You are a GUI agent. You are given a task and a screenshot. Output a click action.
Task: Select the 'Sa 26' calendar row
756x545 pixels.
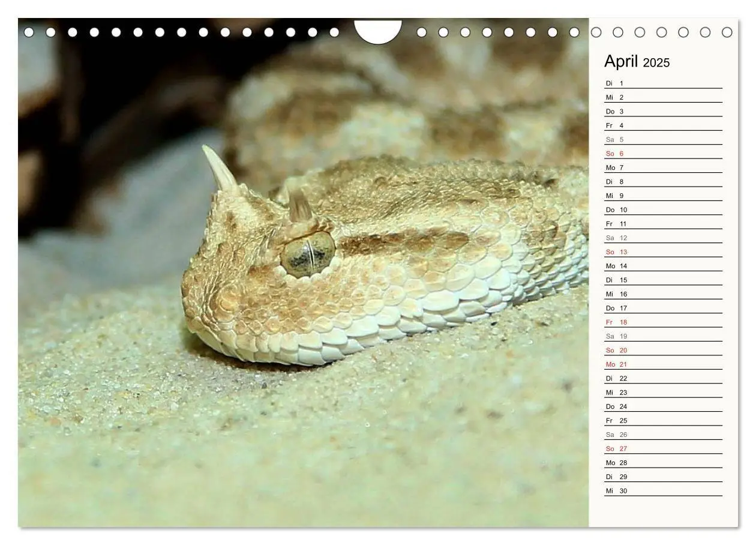[x=663, y=435]
